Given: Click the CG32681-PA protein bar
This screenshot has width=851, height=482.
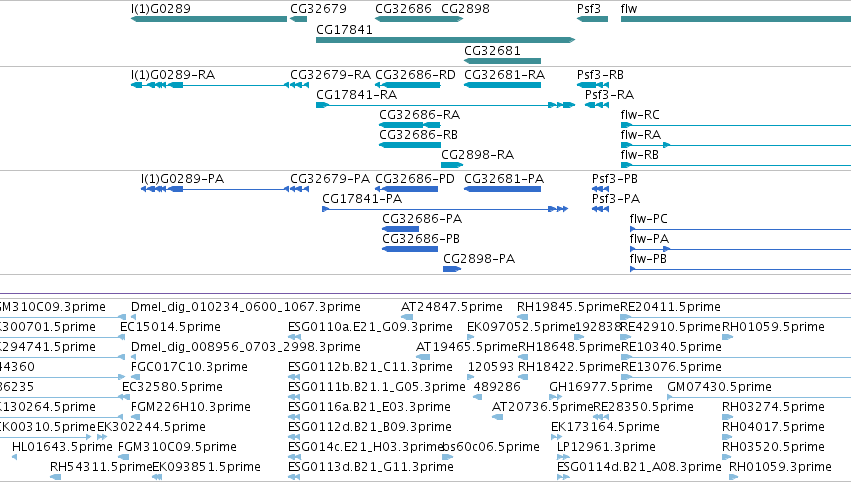Looking at the screenshot, I should [502, 189].
